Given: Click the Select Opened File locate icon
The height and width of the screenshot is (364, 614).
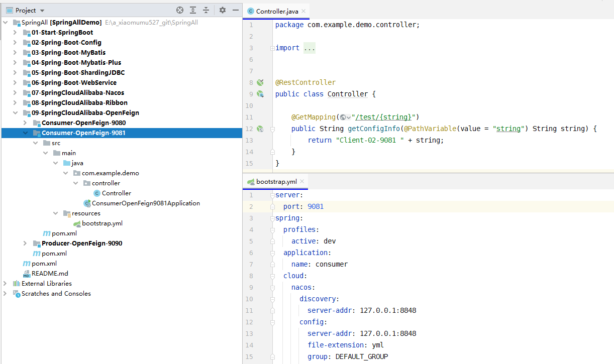Looking at the screenshot, I should tap(180, 10).
